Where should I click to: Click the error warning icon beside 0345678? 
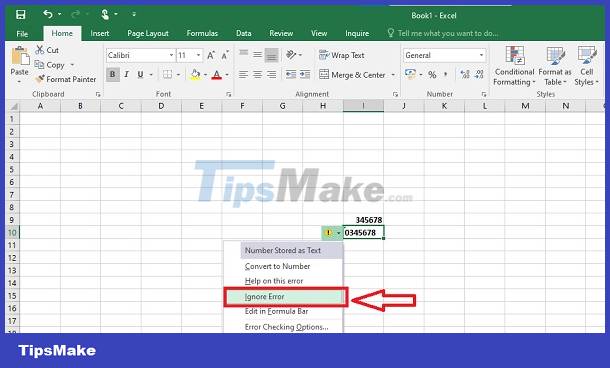(x=328, y=233)
